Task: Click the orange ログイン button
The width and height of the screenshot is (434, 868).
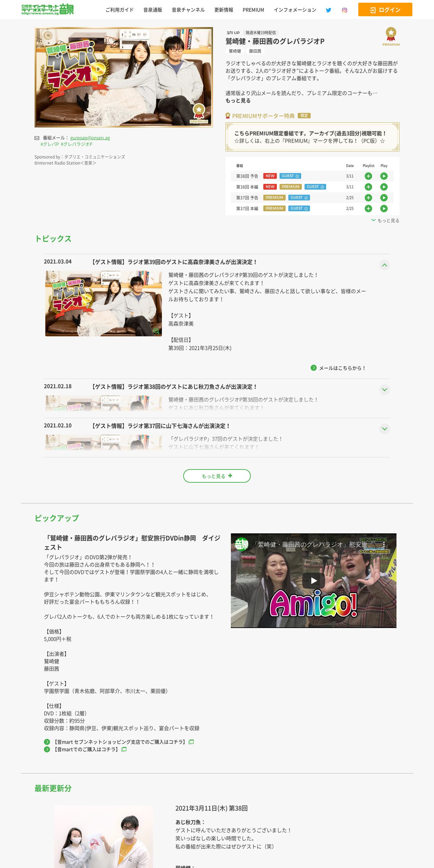Action: point(385,9)
